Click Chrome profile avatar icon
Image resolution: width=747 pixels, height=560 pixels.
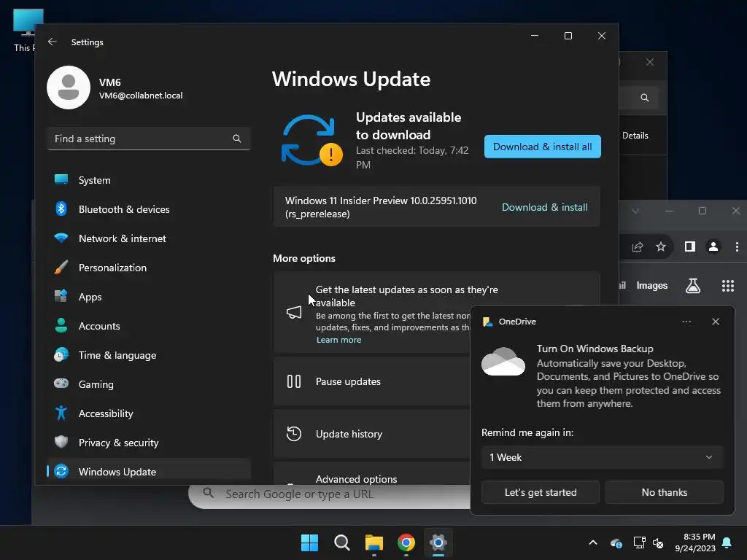click(x=713, y=246)
